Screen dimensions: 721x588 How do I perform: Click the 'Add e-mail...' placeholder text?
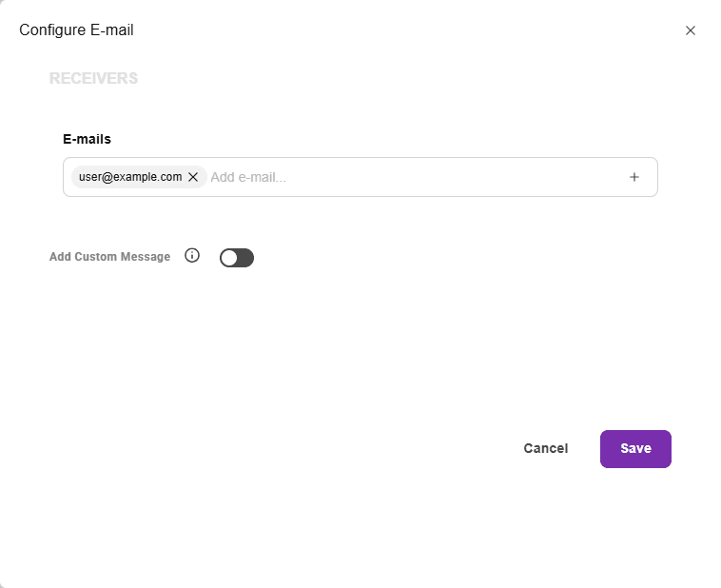click(x=248, y=177)
